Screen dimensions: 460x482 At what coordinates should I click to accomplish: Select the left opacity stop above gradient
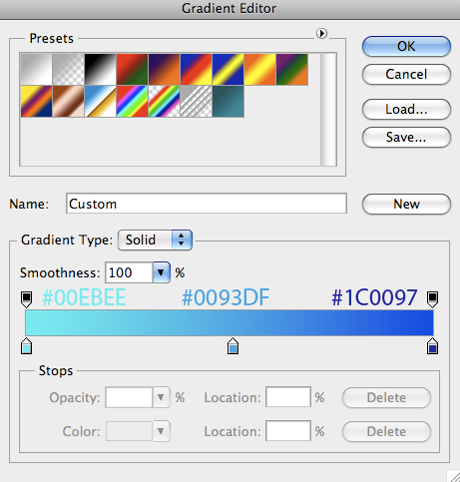click(27, 299)
